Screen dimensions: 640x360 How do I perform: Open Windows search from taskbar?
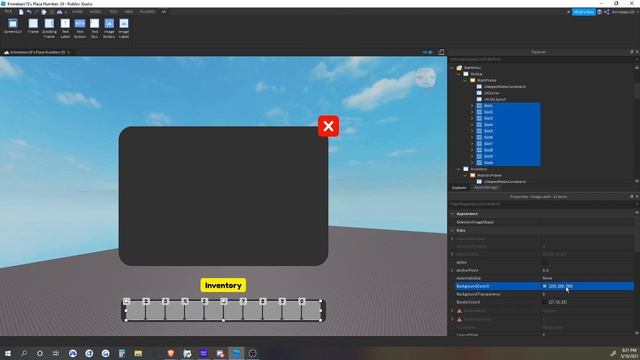click(24, 353)
